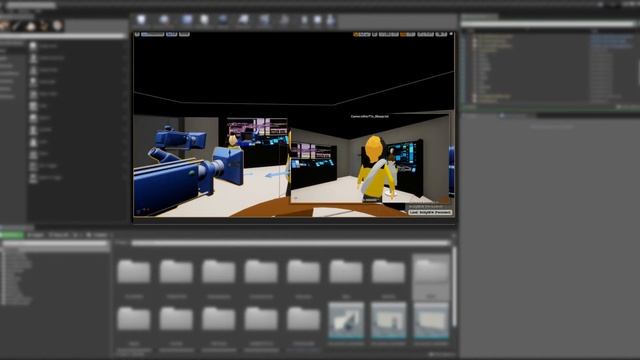Click Save All in the Content Browser
640x360 pixels.
pos(59,235)
